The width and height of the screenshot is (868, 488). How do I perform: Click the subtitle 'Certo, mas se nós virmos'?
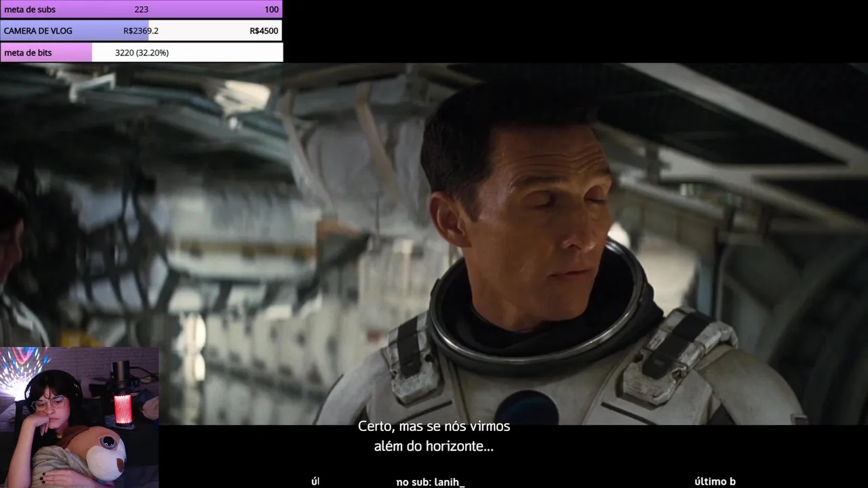coord(434,427)
